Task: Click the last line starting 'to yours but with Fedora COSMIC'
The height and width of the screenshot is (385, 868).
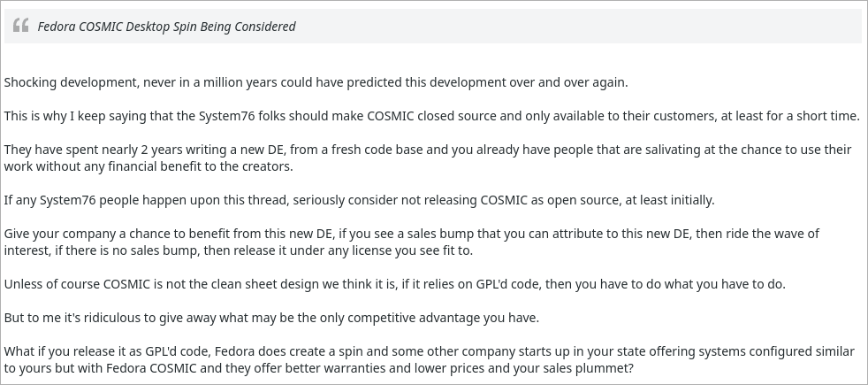Action: pyautogui.click(x=318, y=368)
